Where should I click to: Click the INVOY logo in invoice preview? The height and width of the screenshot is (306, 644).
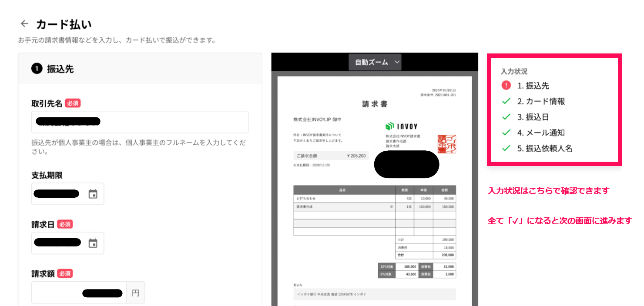click(401, 126)
